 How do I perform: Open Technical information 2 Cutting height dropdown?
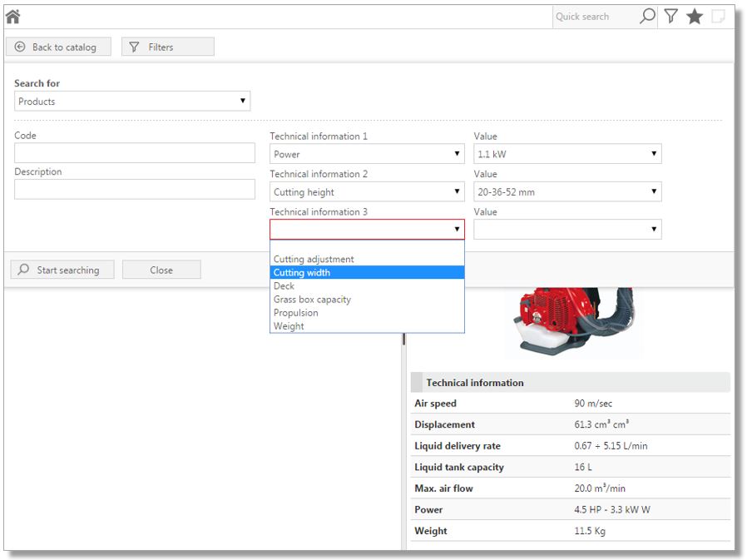[367, 192]
